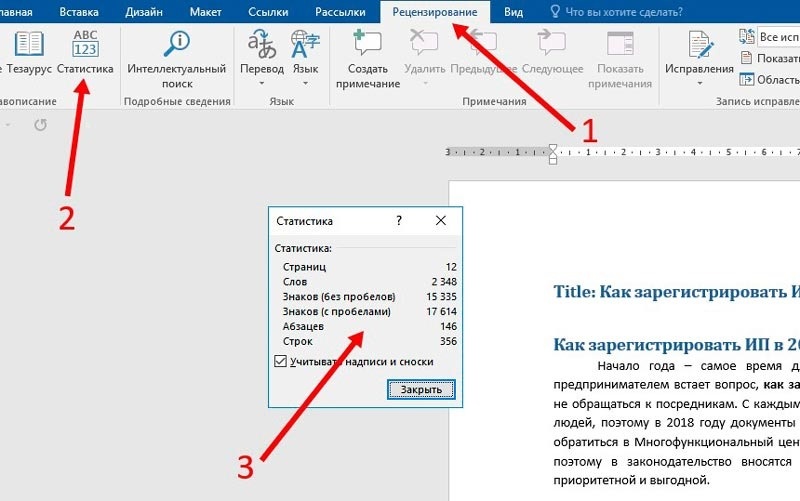800x501 pixels.
Task: Switch to the Рассылки tab
Action: 340,12
